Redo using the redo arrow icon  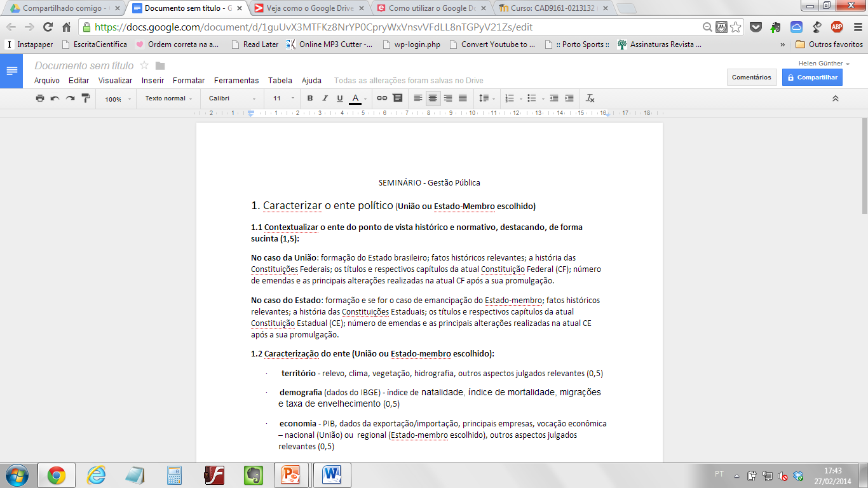(x=71, y=98)
